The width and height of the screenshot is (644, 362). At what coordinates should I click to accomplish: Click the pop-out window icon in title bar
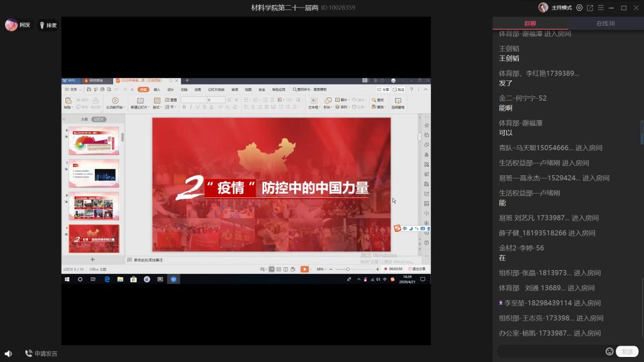click(590, 8)
